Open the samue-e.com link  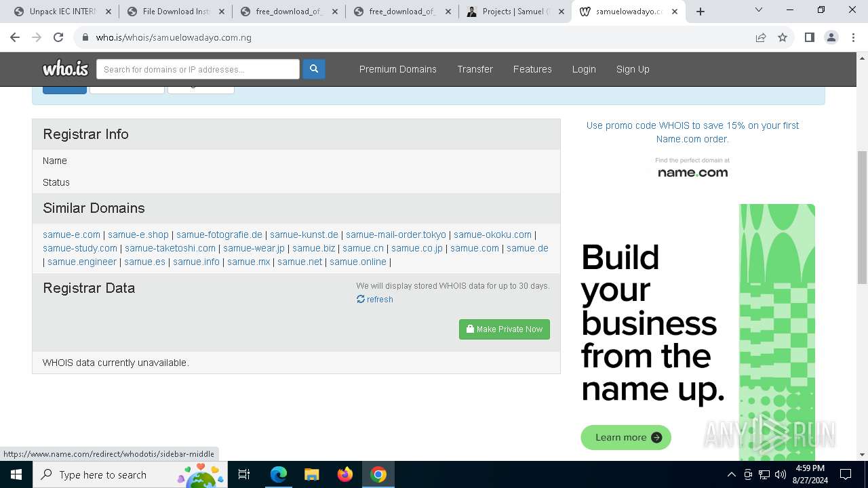pos(71,235)
